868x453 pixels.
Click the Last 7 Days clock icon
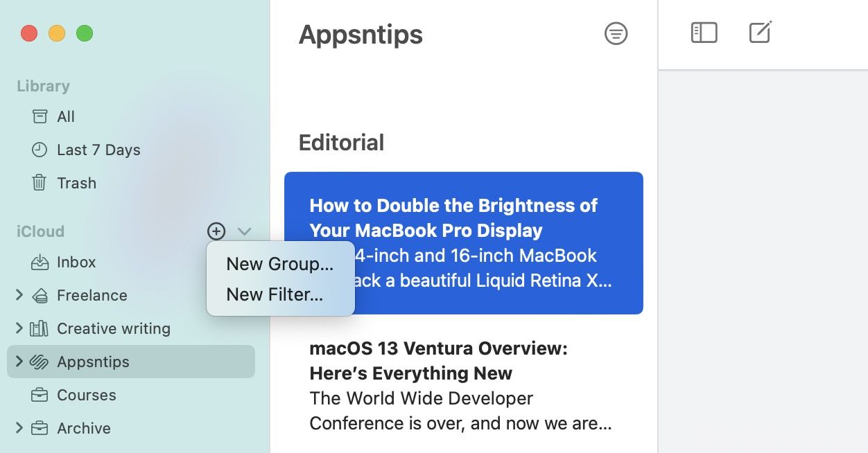(x=40, y=150)
